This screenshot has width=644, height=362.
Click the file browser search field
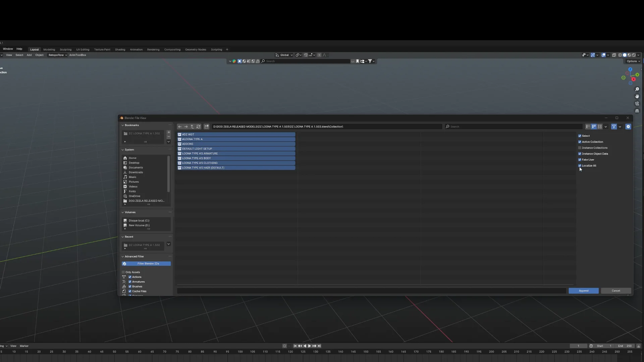pos(513,127)
